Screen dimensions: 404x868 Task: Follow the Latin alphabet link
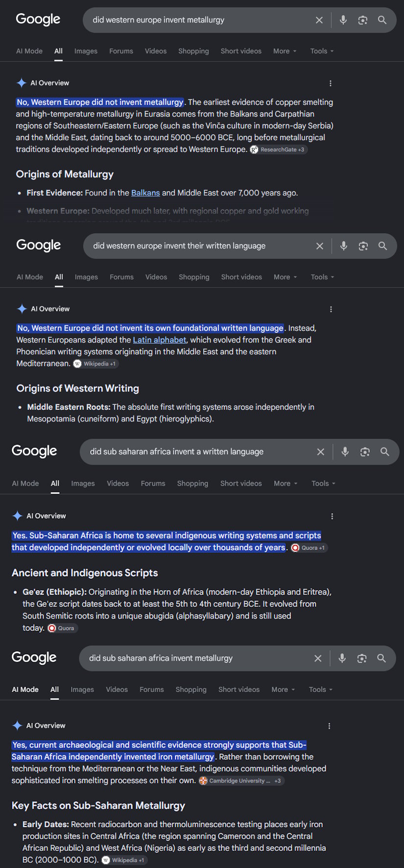(160, 340)
